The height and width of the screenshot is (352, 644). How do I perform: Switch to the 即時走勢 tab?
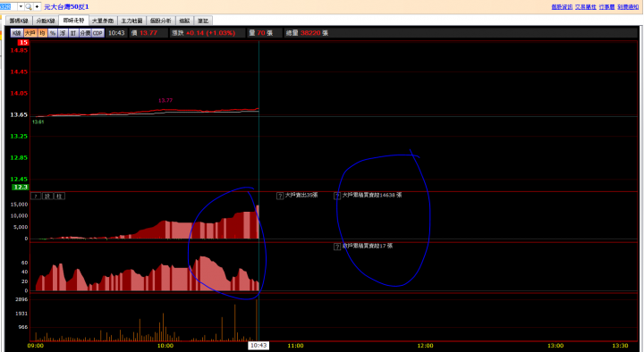click(x=73, y=21)
